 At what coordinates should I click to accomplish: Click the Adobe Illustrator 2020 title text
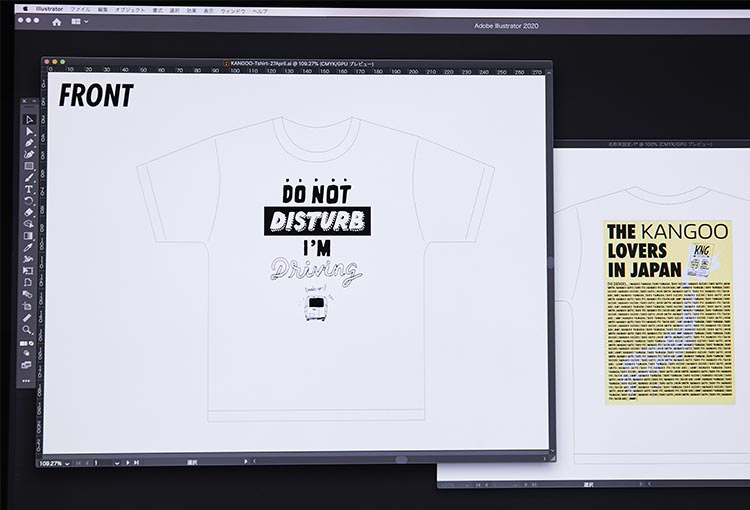click(506, 26)
